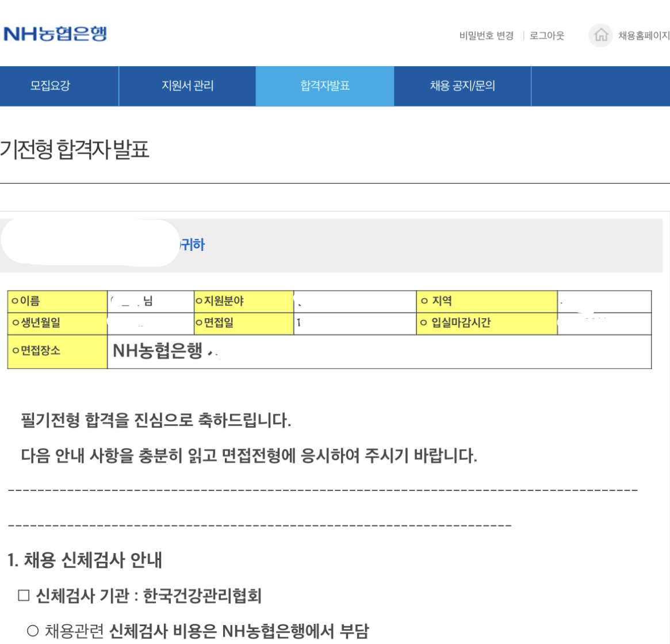Select the 합격자발표 tab
The width and height of the screenshot is (670, 644).
(x=324, y=86)
